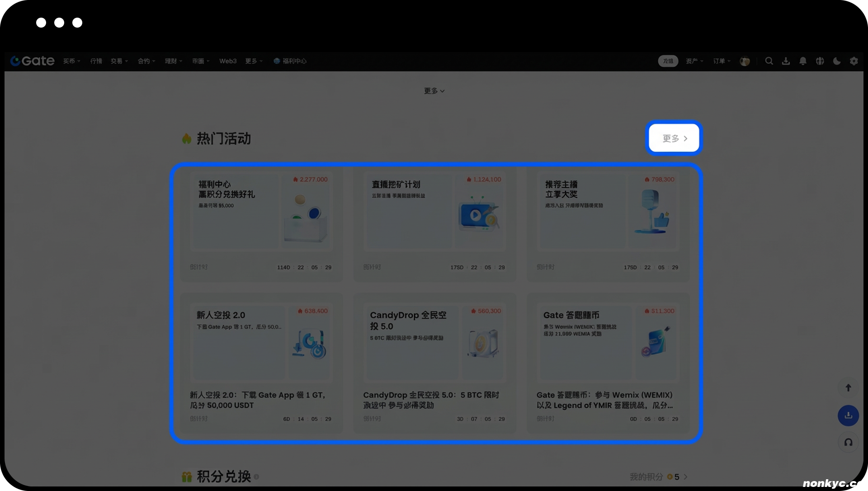Open the 福利中心 赢积分兑换好礼 card image
Image resolution: width=868 pixels, height=491 pixels.
(x=261, y=211)
